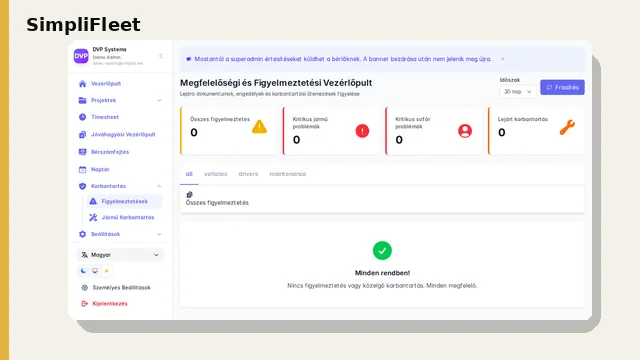640x360 pixels.
Task: Select system theme monitor icon
Action: click(95, 271)
